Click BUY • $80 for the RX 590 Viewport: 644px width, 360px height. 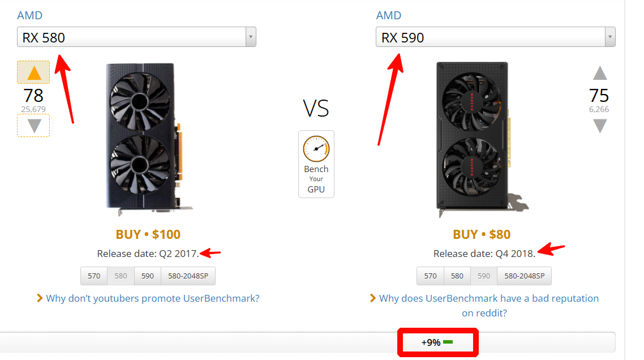tap(481, 234)
